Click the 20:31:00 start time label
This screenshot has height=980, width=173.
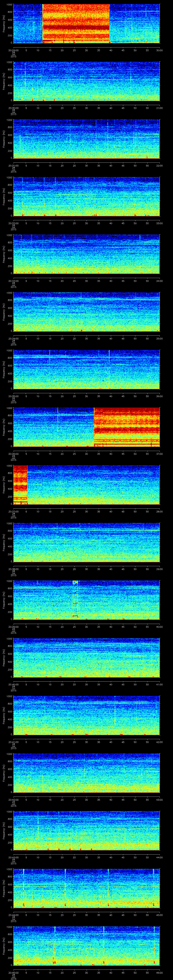pyautogui.click(x=13, y=166)
